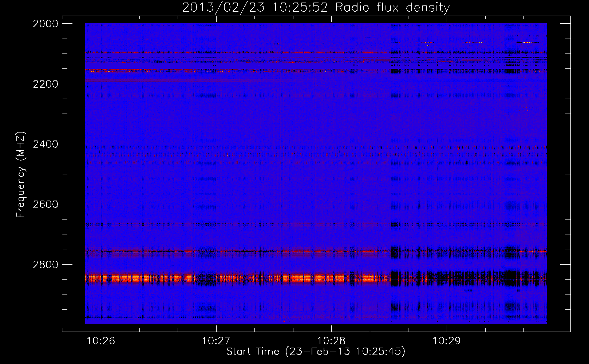Select the 2200 frequency axis label

46,84
